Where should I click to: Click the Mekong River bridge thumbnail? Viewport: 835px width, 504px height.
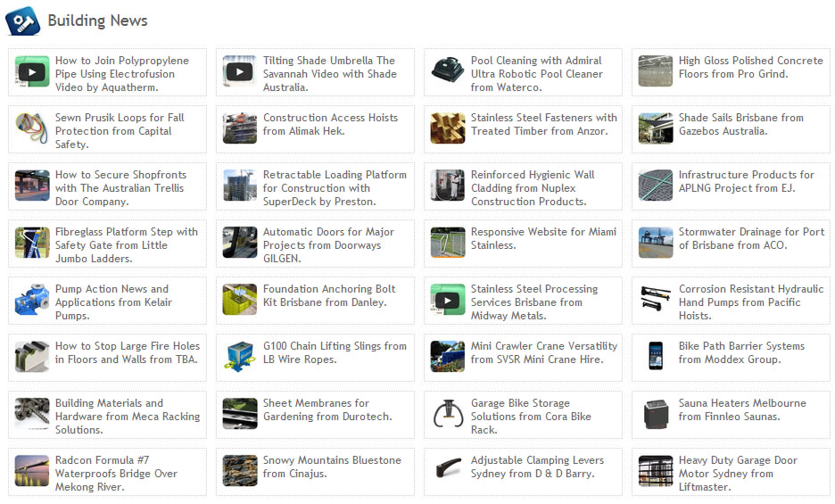[x=32, y=470]
